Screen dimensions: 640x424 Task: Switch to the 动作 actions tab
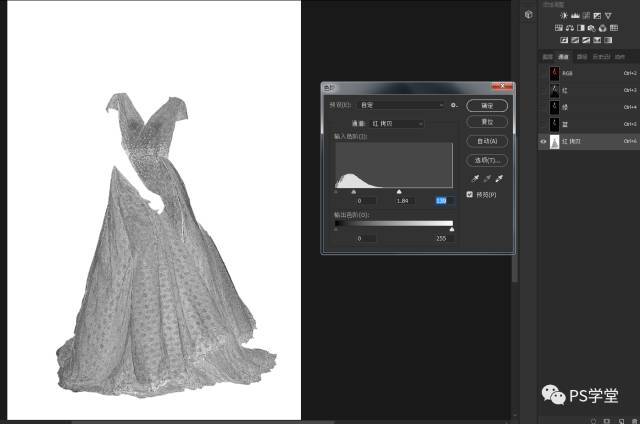[x=620, y=57]
